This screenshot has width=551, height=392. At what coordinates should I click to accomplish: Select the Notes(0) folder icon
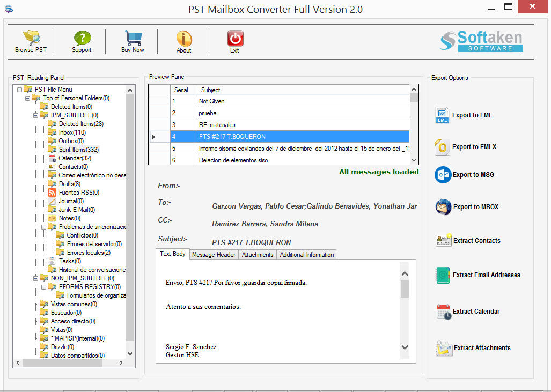[x=52, y=218]
